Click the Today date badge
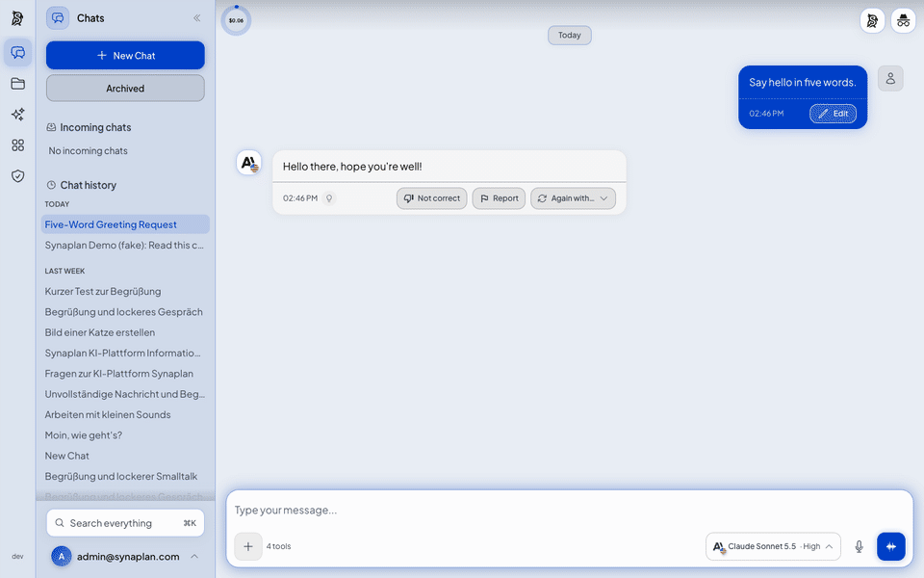924x578 pixels. [569, 35]
